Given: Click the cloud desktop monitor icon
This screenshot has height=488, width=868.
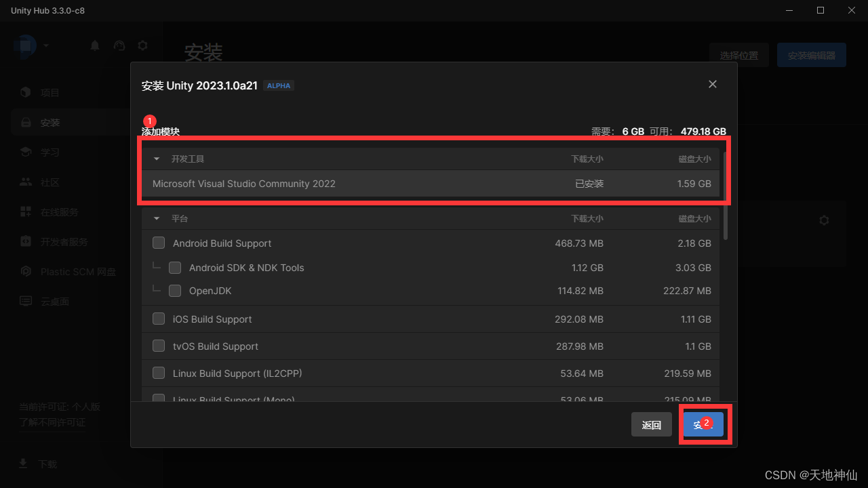Looking at the screenshot, I should (26, 302).
